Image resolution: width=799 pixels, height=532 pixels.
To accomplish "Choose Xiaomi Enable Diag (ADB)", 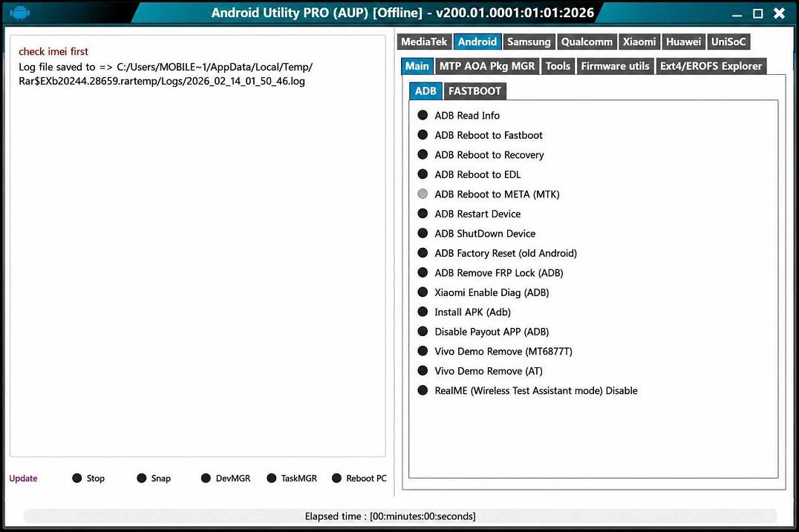I will tap(483, 292).
